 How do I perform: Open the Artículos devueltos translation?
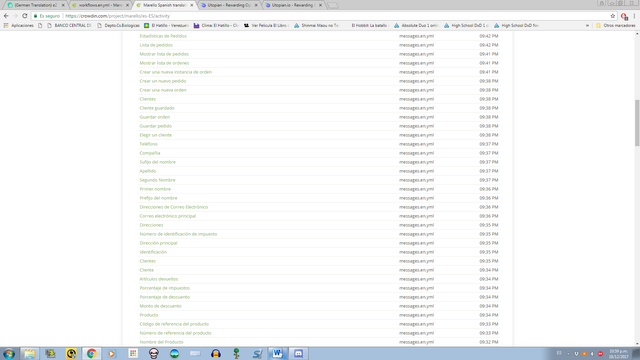(159, 279)
